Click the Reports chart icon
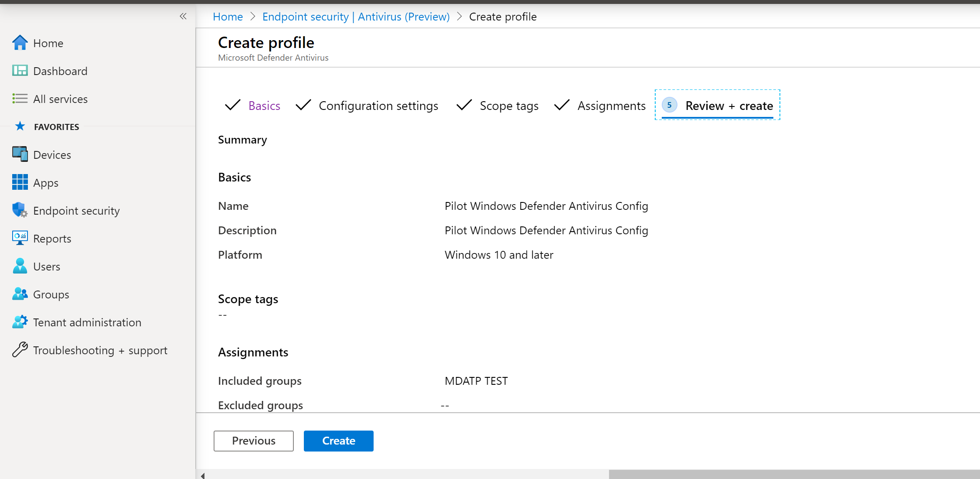 click(x=20, y=238)
